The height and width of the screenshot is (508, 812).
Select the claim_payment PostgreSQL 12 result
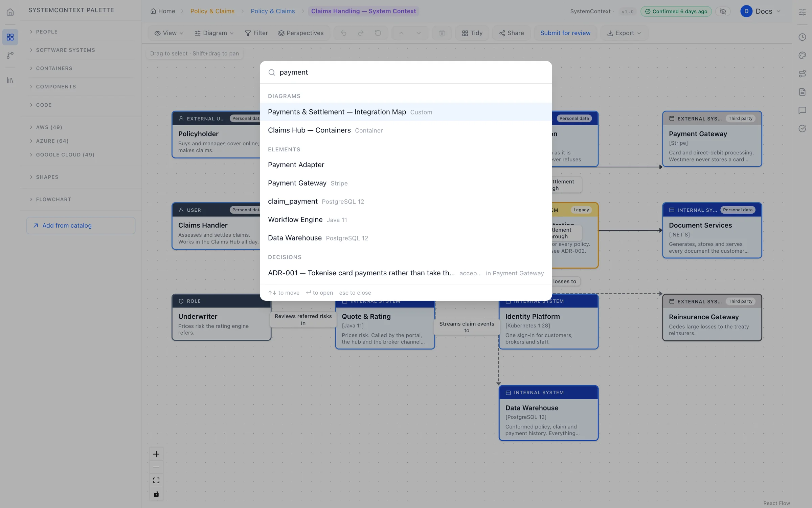pos(406,201)
